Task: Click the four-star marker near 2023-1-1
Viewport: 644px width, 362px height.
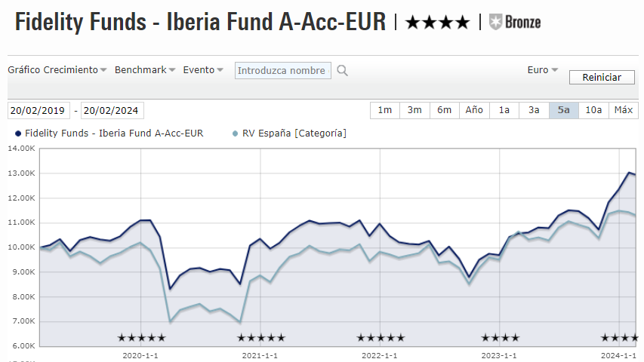Action: tap(500, 338)
